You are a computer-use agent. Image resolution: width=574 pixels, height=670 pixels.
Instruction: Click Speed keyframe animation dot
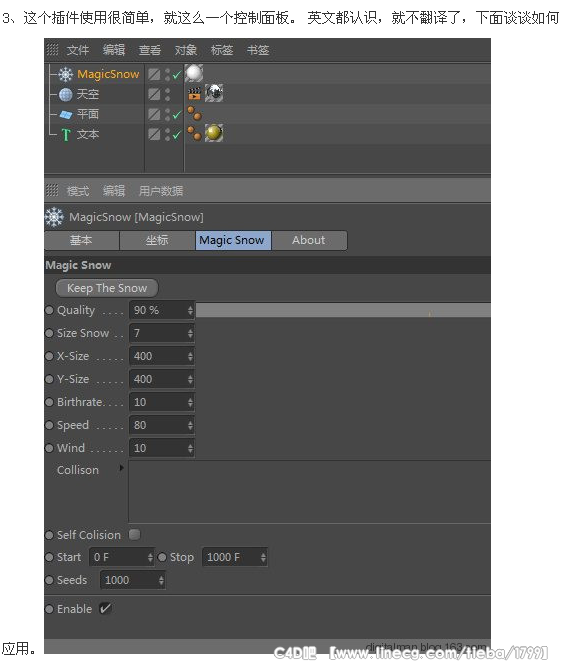pyautogui.click(x=50, y=426)
